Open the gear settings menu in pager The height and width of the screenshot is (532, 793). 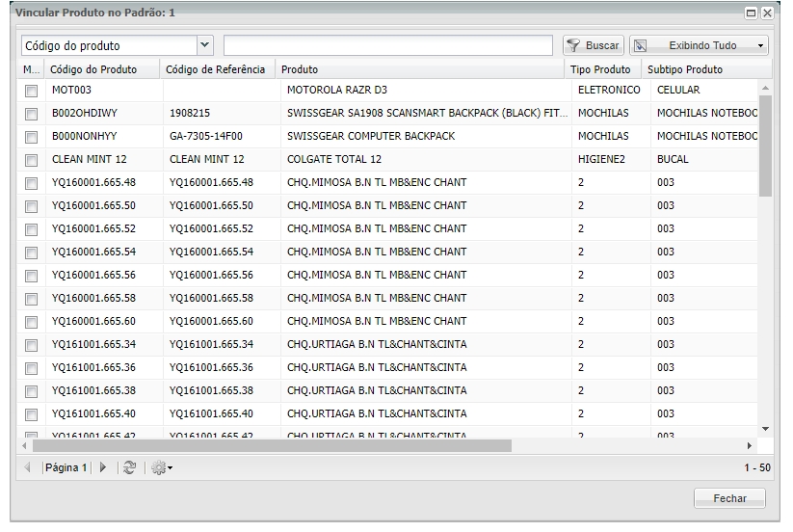coord(162,467)
